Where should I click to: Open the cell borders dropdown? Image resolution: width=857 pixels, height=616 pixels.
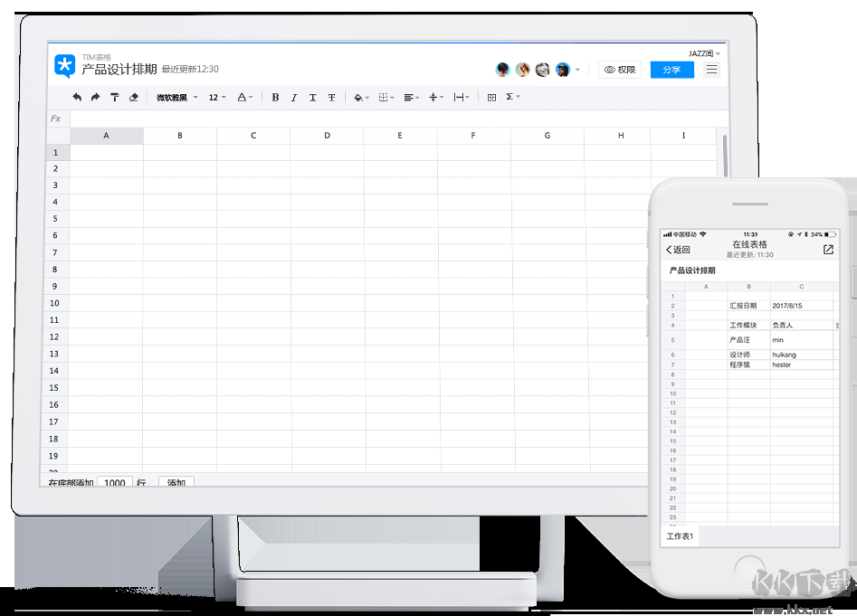[386, 97]
